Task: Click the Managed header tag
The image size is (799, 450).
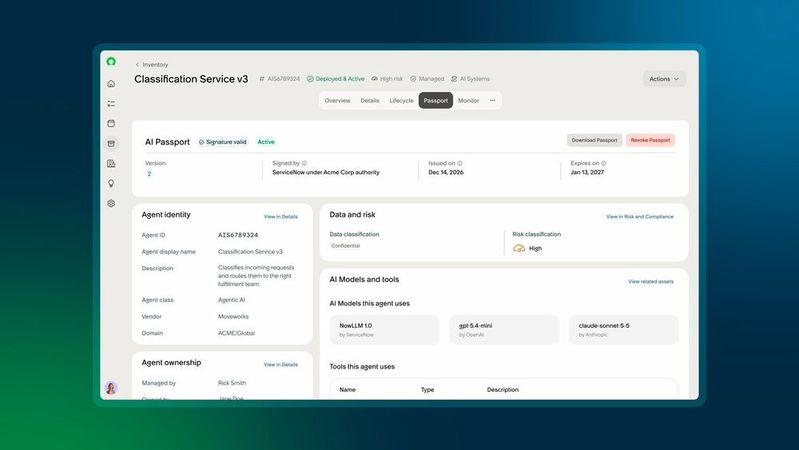Action: [x=428, y=79]
